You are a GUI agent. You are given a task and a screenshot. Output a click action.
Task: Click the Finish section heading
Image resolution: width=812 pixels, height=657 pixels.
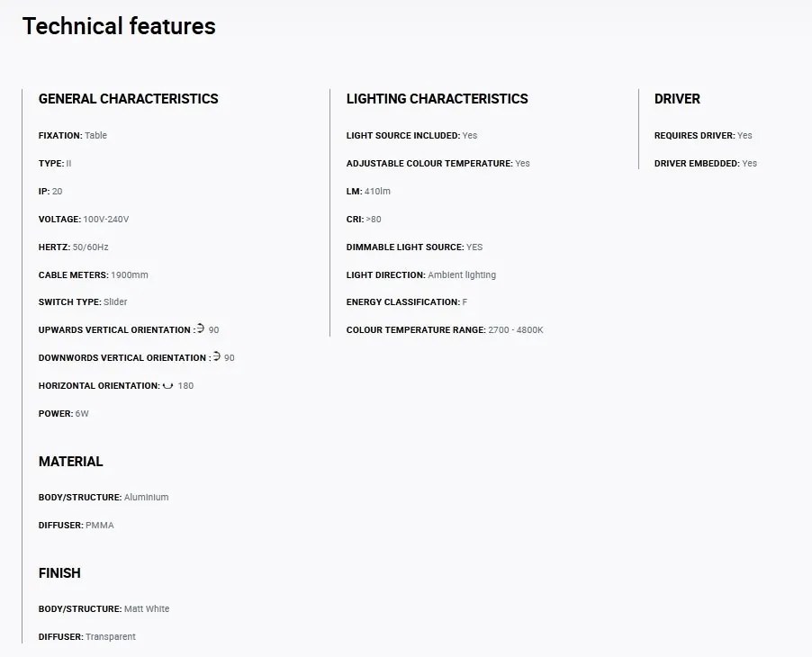coord(59,573)
